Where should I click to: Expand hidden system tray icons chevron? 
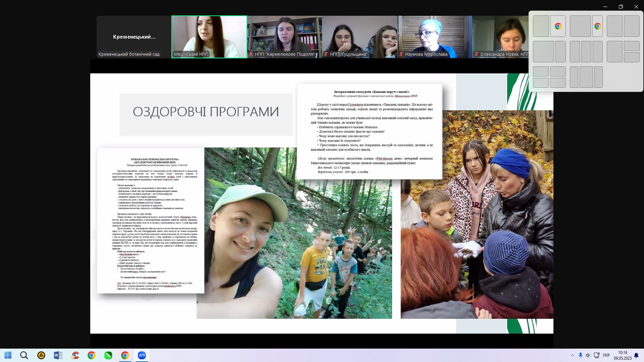click(x=572, y=355)
